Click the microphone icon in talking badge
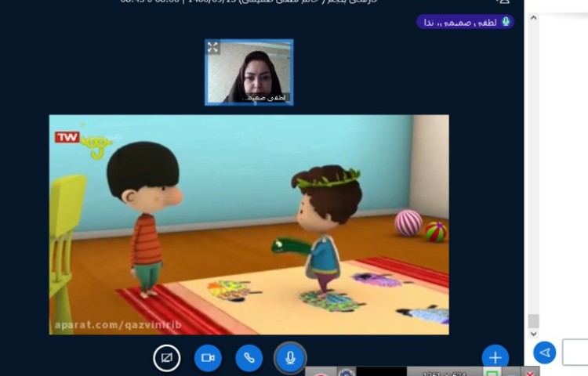Image resolution: width=588 pixels, height=376 pixels. (506, 22)
